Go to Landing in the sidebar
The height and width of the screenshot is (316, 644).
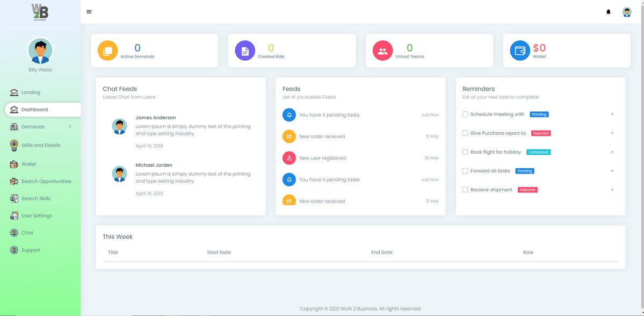[x=31, y=92]
